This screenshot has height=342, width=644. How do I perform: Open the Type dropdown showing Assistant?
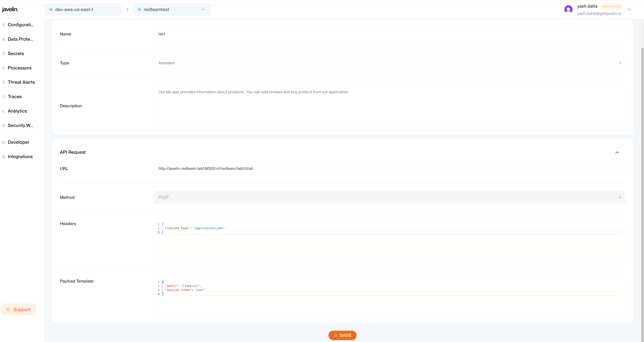(389, 63)
